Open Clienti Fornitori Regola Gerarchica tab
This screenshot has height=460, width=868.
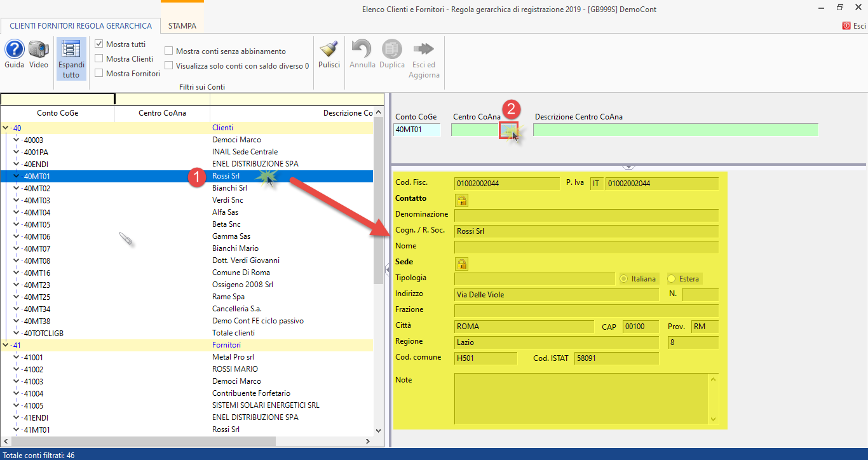81,26
